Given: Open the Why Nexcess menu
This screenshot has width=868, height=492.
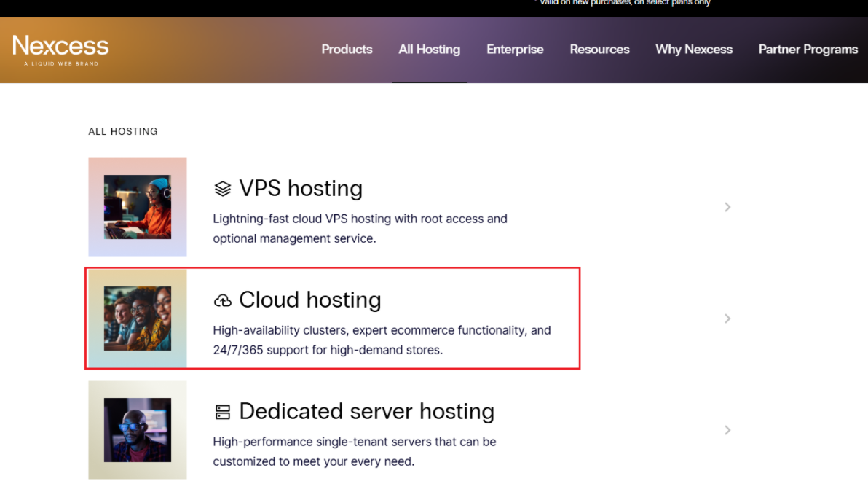Looking at the screenshot, I should (694, 50).
